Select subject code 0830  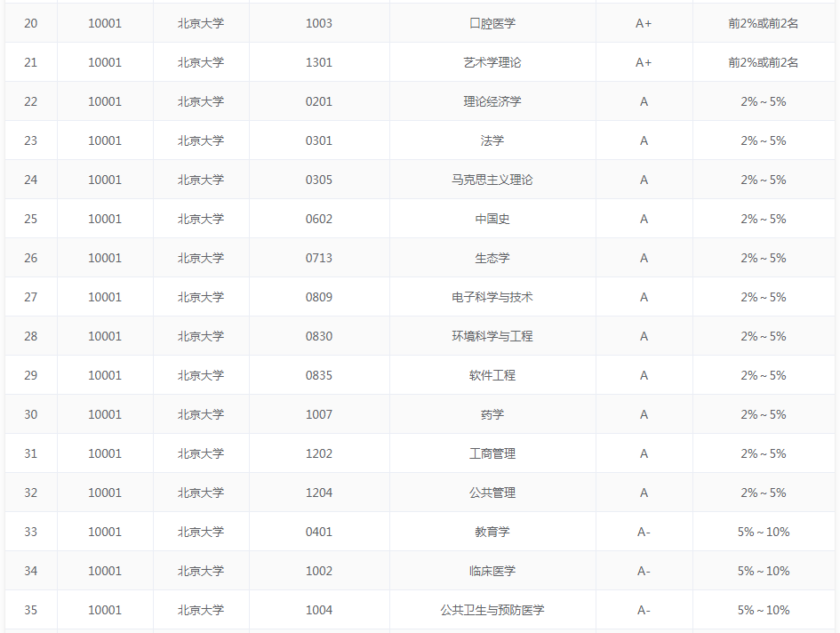click(x=319, y=337)
